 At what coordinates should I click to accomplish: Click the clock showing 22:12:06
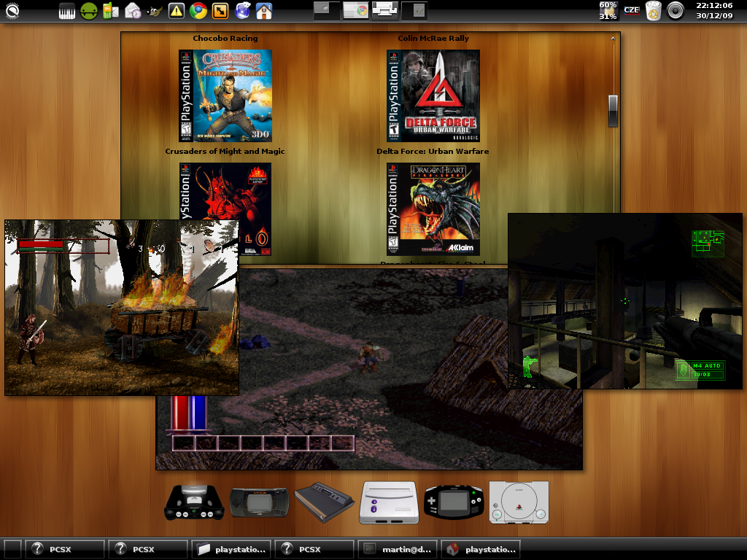tap(714, 10)
